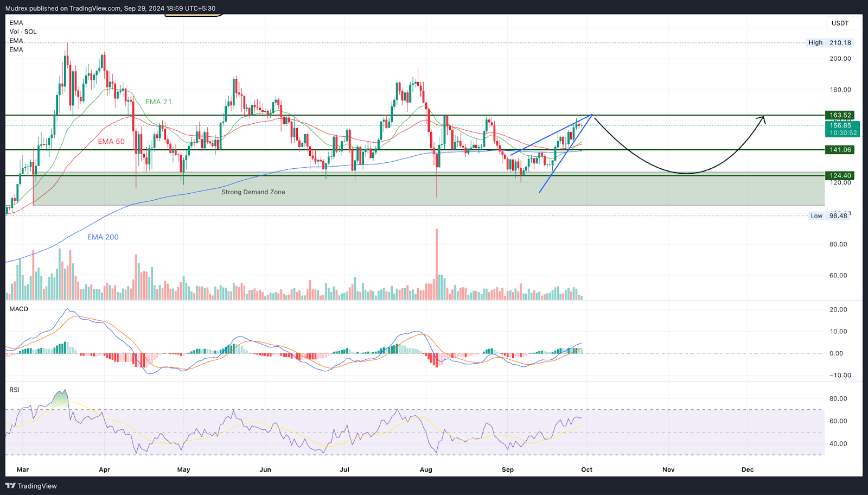This screenshot has width=868, height=495.
Task: Click the Jun label on time axis
Action: pos(265,469)
